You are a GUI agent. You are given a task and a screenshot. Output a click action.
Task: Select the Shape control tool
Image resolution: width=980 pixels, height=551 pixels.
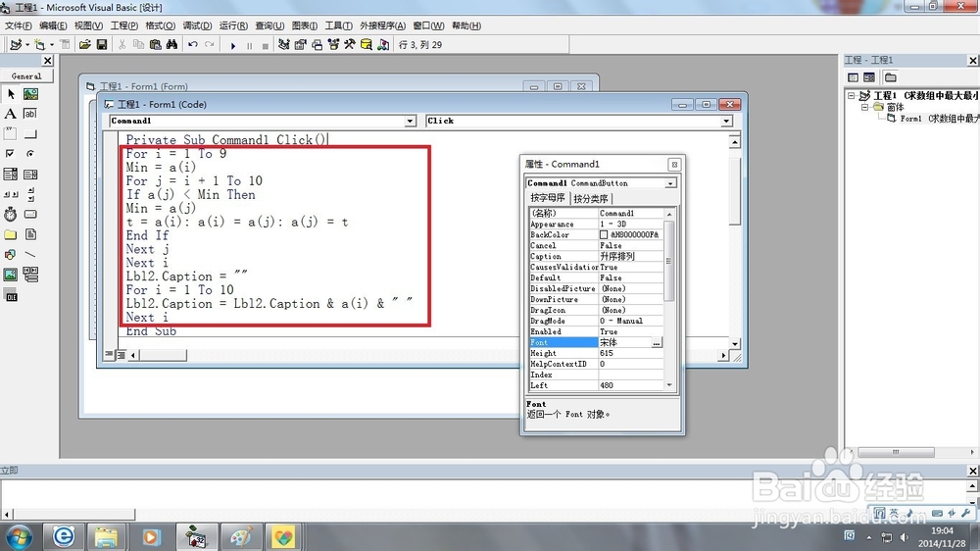click(x=11, y=255)
